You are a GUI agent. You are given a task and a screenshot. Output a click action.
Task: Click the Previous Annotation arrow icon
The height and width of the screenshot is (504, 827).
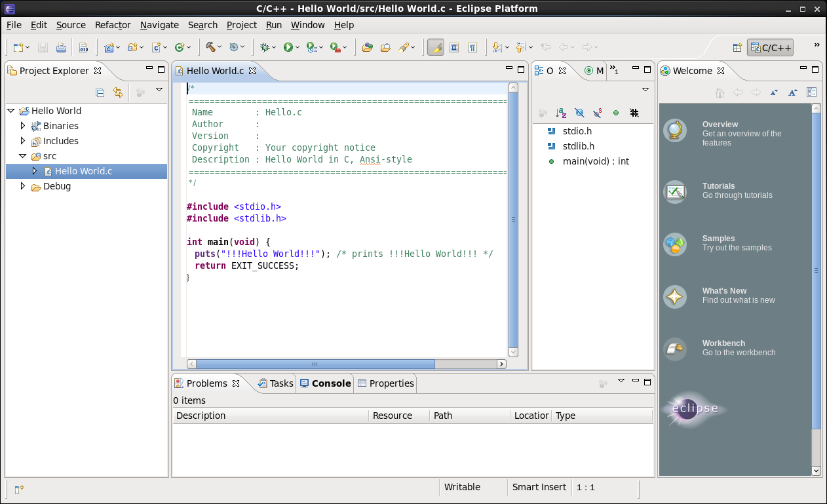(x=520, y=47)
